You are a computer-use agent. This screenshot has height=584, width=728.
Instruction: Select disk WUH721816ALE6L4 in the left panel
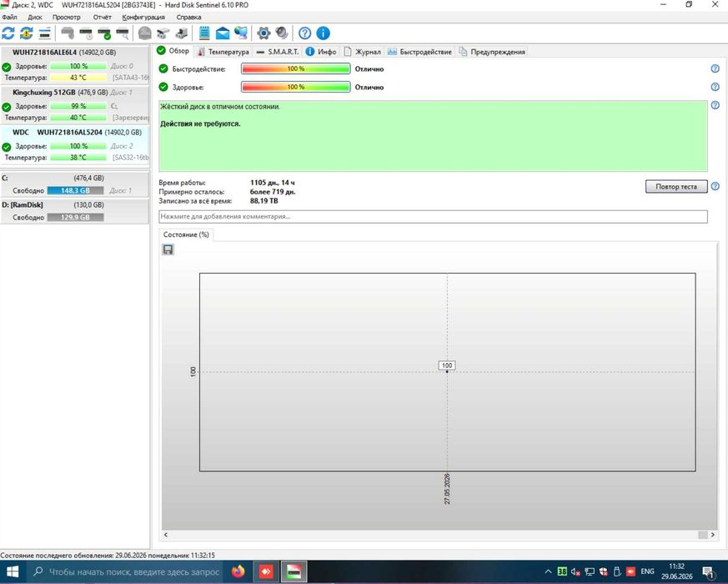click(75, 65)
